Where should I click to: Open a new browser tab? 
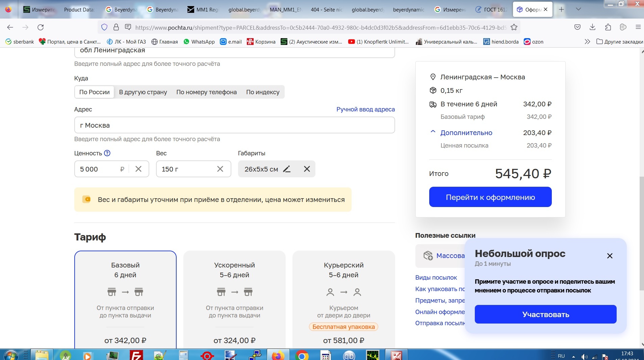point(561,9)
